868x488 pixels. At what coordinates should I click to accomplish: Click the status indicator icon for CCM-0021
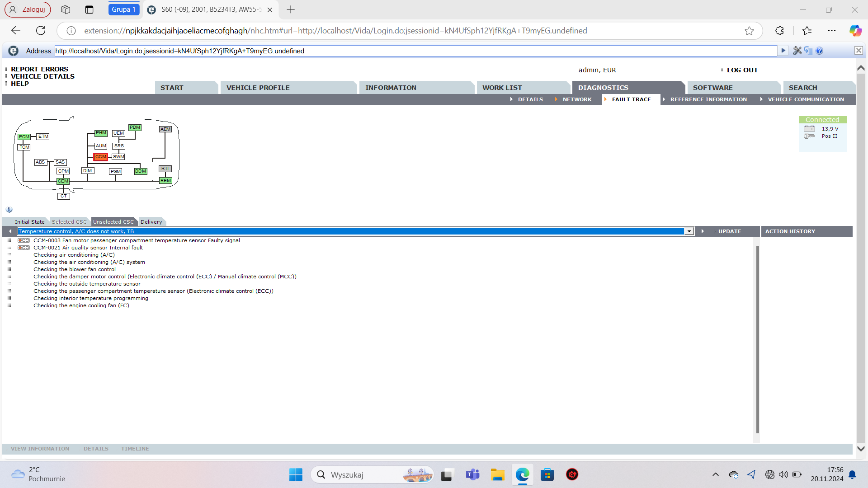tap(24, 248)
